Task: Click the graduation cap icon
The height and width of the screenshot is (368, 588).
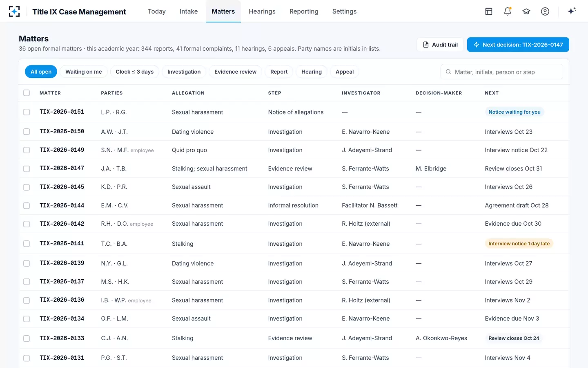Action: 526,11
